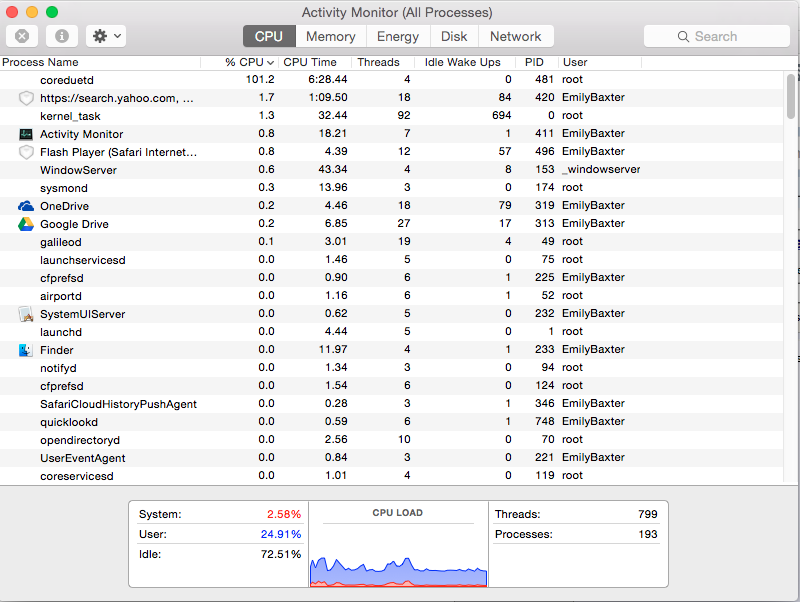Click the Idle 72.51% statistic

click(x=220, y=554)
